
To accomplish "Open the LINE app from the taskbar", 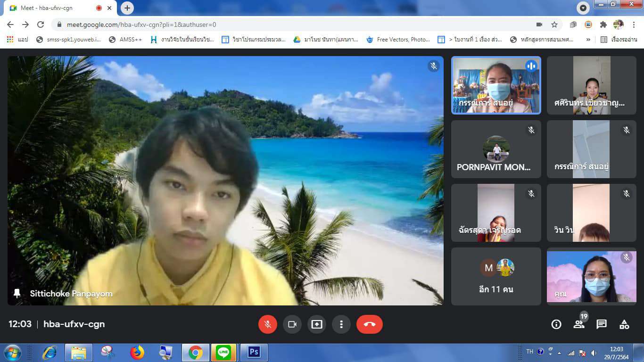I will coord(223,352).
